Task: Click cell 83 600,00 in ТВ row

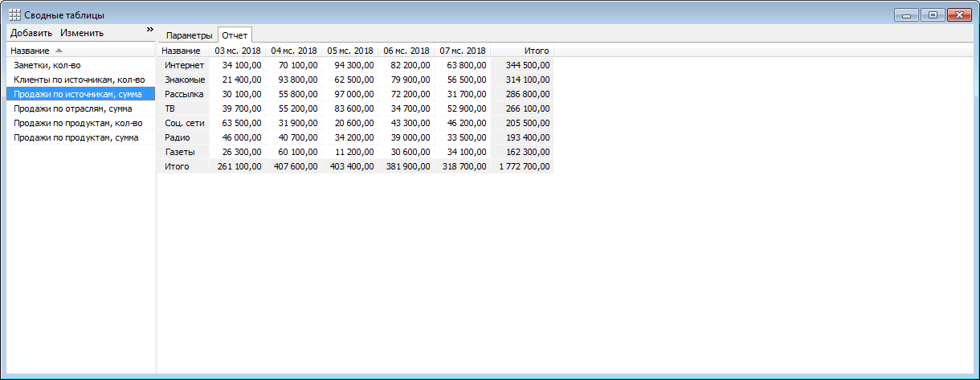Action: [350, 108]
